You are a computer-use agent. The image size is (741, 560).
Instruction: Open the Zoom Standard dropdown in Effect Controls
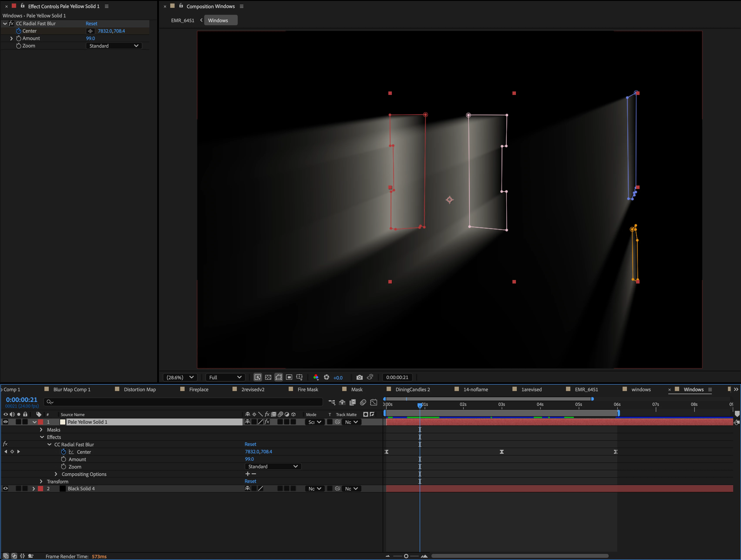pyautogui.click(x=114, y=46)
